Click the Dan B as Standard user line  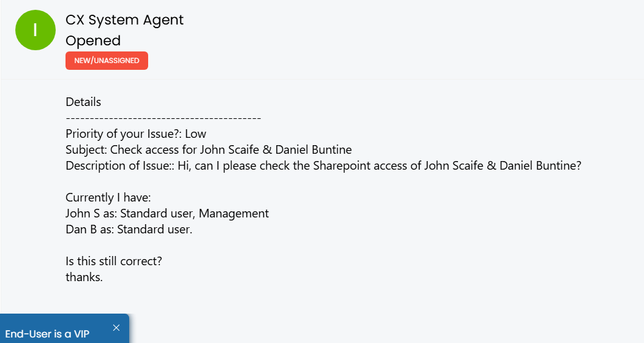(129, 229)
